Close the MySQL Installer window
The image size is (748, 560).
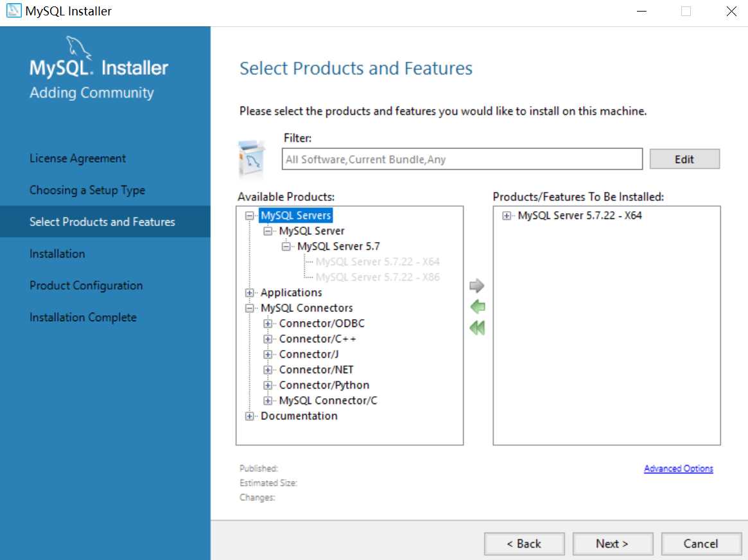pos(731,11)
